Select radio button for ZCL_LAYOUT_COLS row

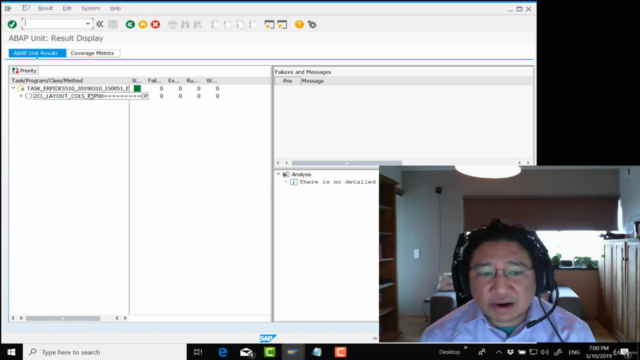pos(29,96)
